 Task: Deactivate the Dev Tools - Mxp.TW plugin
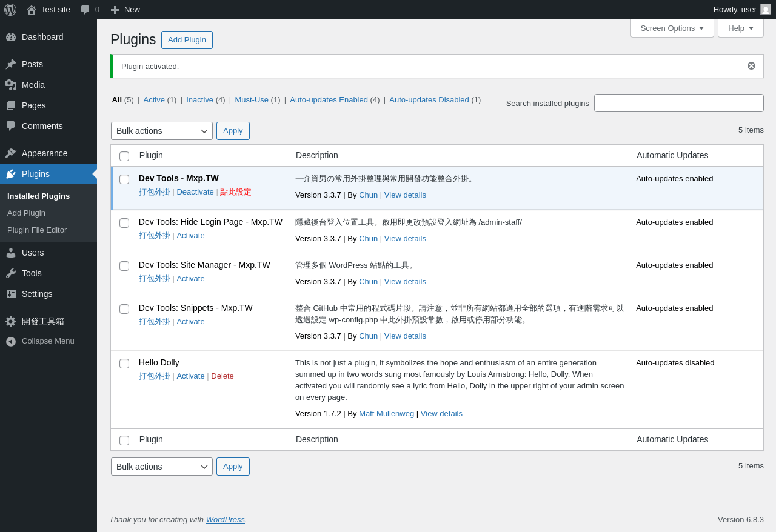coord(195,192)
